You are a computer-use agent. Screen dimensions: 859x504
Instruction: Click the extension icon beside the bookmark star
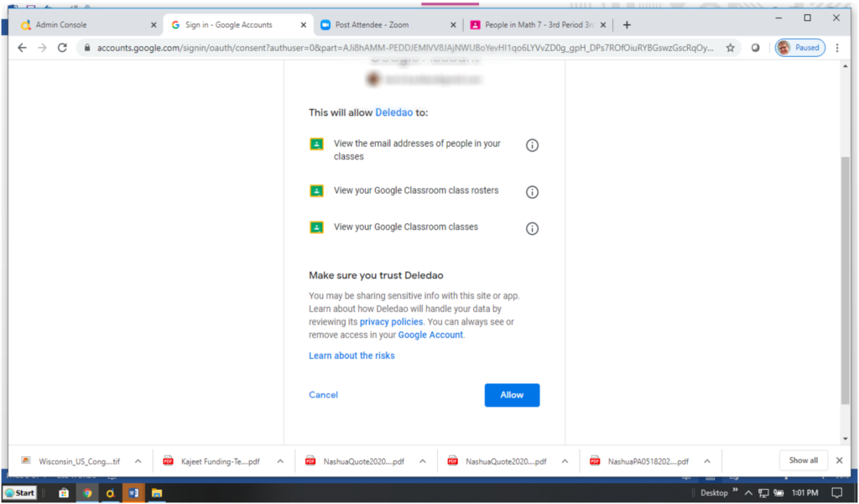[x=756, y=48]
